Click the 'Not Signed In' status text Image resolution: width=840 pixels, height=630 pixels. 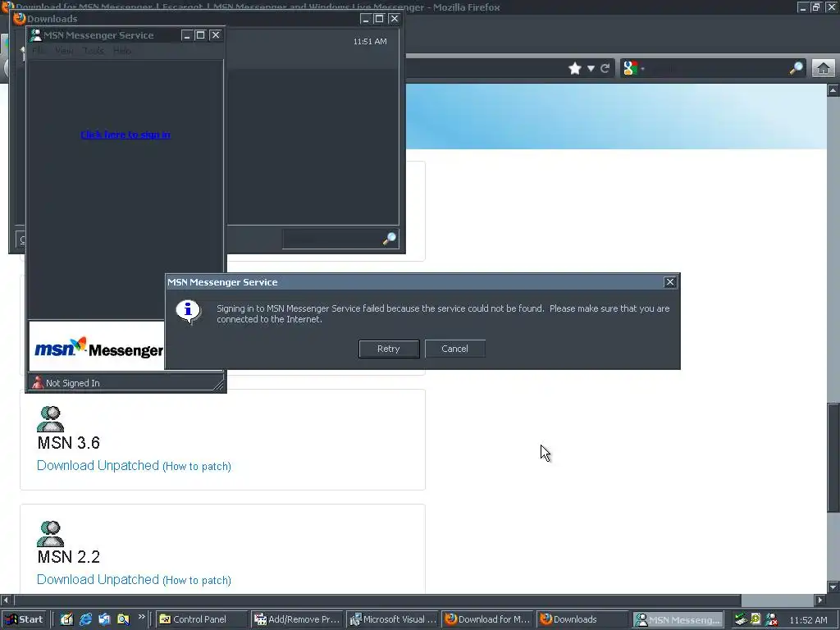73,383
